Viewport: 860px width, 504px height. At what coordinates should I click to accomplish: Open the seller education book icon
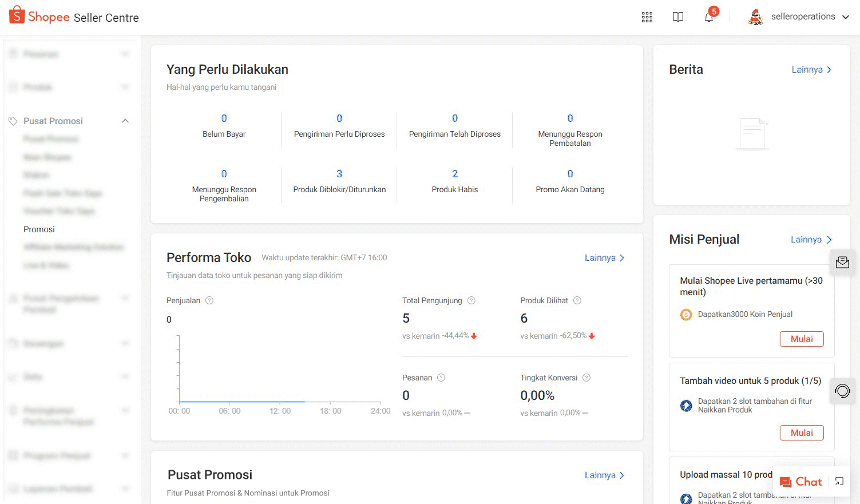[678, 17]
